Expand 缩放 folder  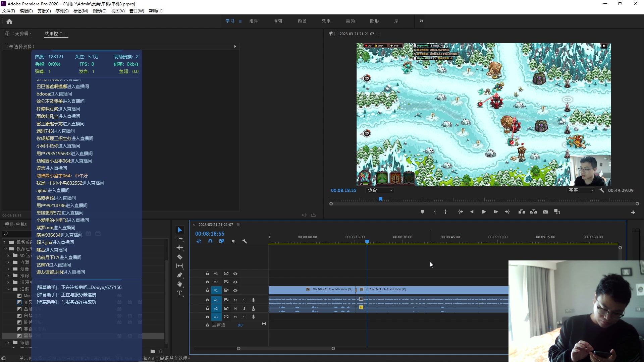coord(8,343)
